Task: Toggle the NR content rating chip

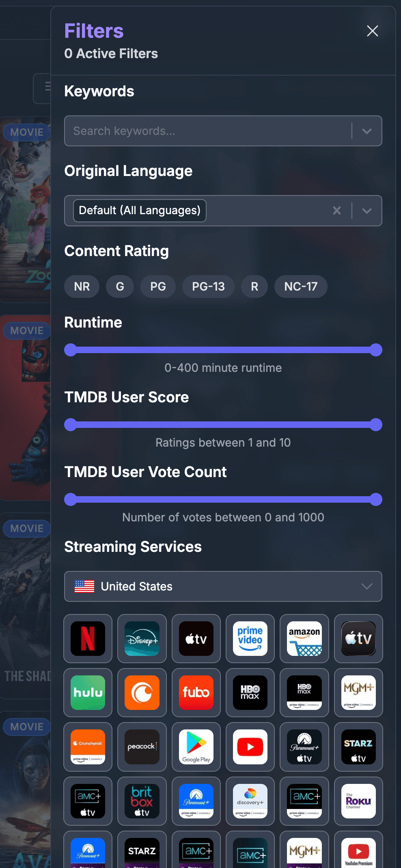Action: point(82,286)
